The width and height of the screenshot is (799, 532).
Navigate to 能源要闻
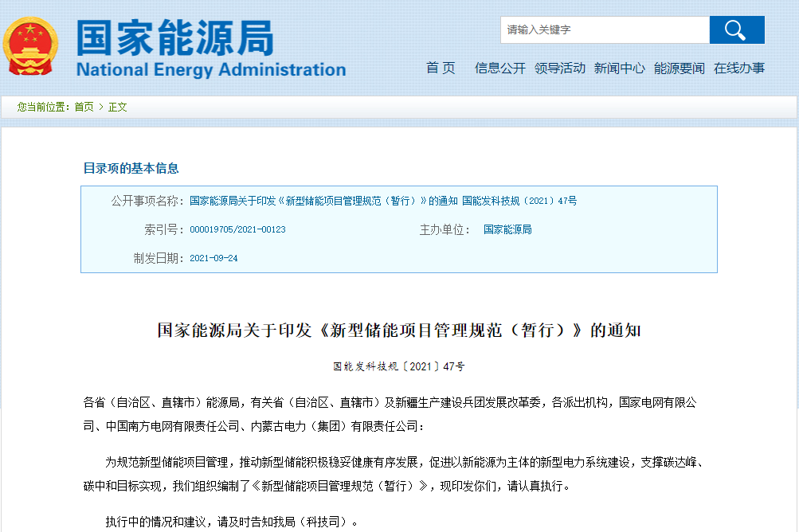(x=680, y=68)
